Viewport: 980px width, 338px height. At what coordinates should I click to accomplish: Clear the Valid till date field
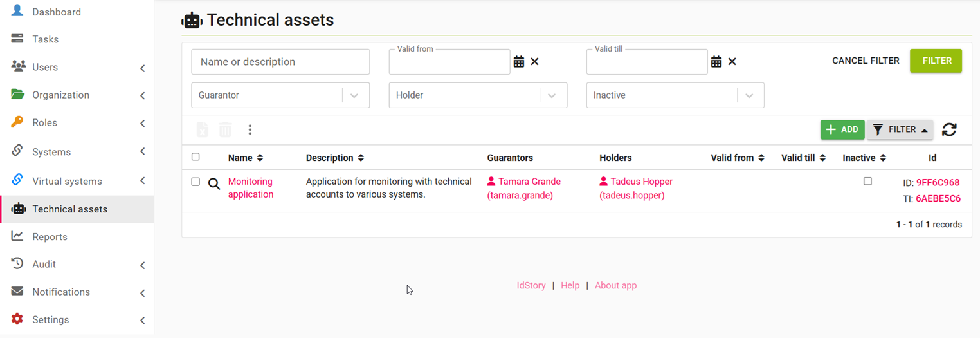[732, 62]
